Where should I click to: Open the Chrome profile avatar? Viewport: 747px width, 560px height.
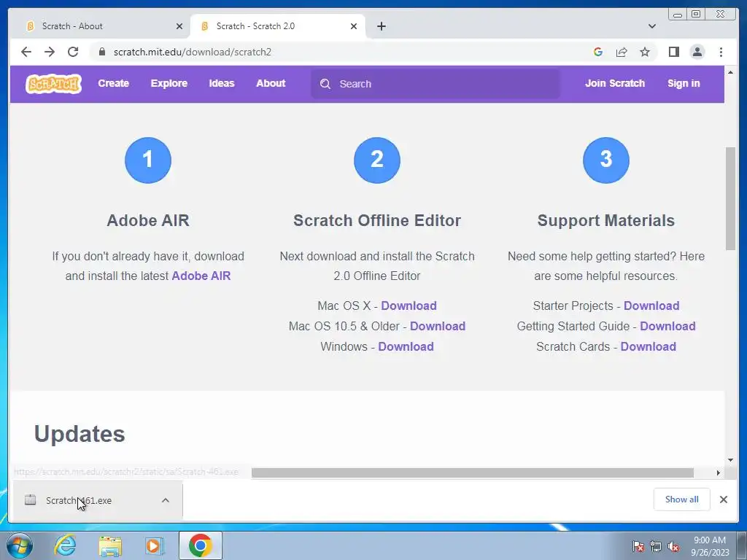coord(697,52)
